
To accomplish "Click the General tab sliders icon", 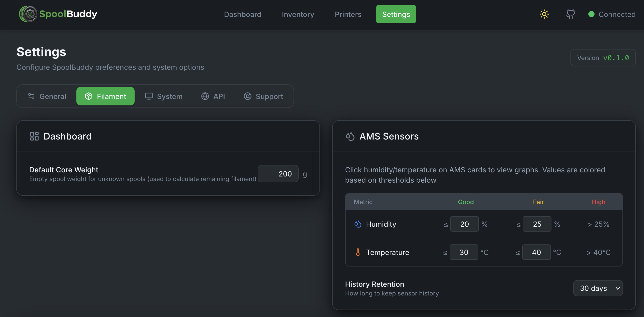I will (31, 96).
